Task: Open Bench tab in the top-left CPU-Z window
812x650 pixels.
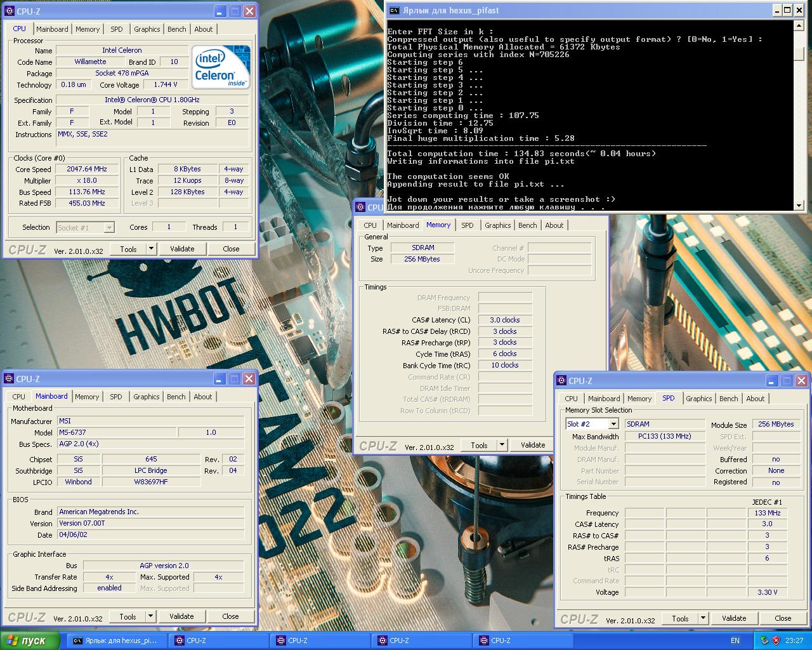Action: (177, 29)
